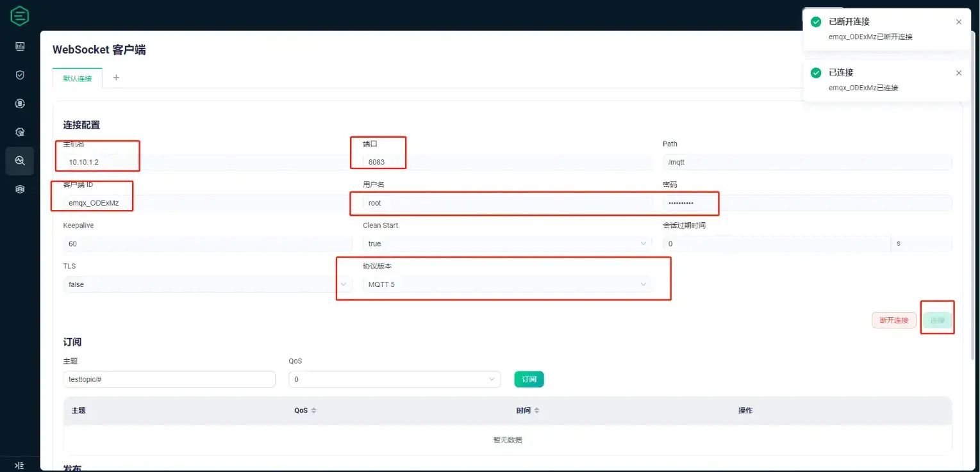The height and width of the screenshot is (472, 980).
Task: Close the 已断开连接 notification
Action: pyautogui.click(x=959, y=22)
